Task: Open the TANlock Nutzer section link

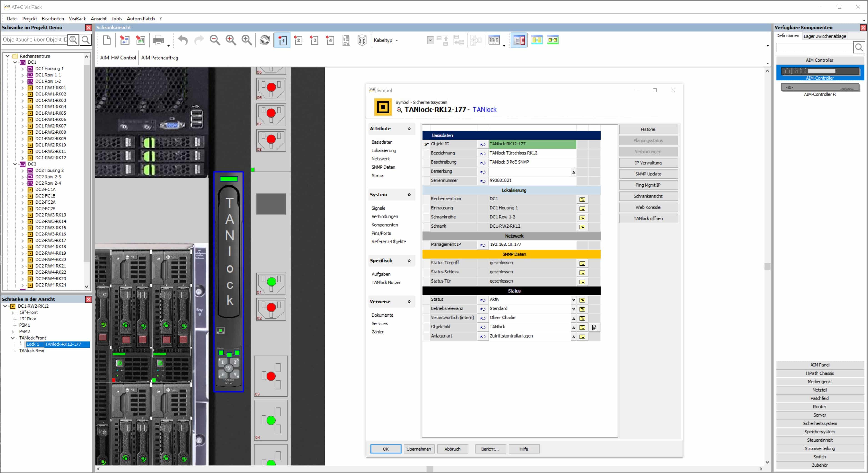Action: pos(386,283)
